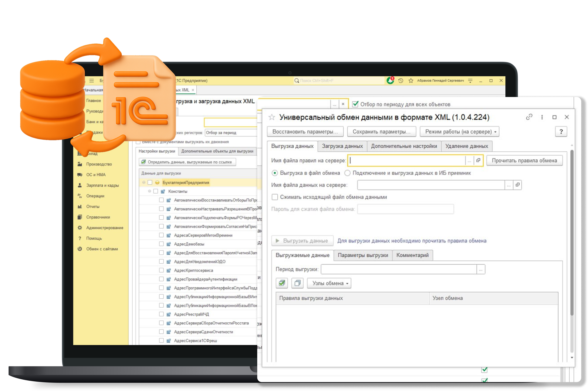Enable Сжимать исходящий файл обмена данными
Screen dimensions: 588x392
(x=275, y=197)
